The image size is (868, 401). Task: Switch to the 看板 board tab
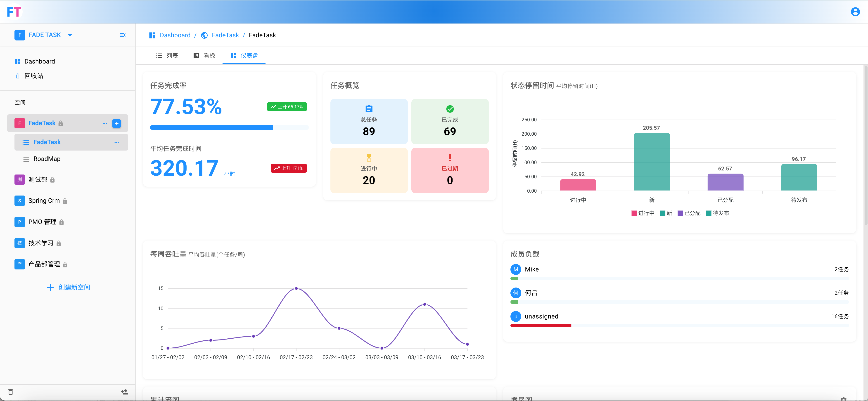204,56
